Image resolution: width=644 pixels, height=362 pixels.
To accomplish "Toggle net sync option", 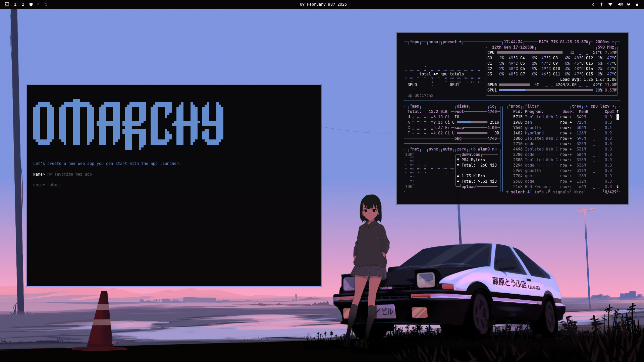I will [433, 149].
